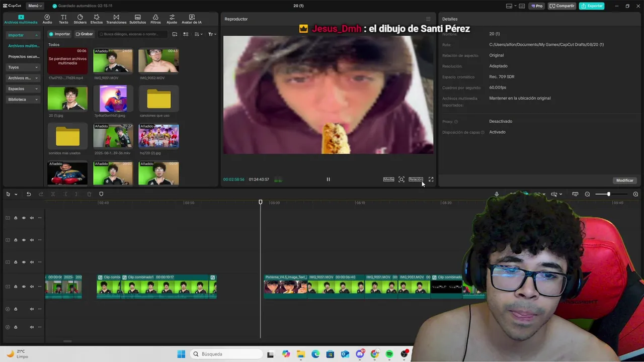Open more options for the topmost track
The width and height of the screenshot is (644, 362).
[x=40, y=218]
